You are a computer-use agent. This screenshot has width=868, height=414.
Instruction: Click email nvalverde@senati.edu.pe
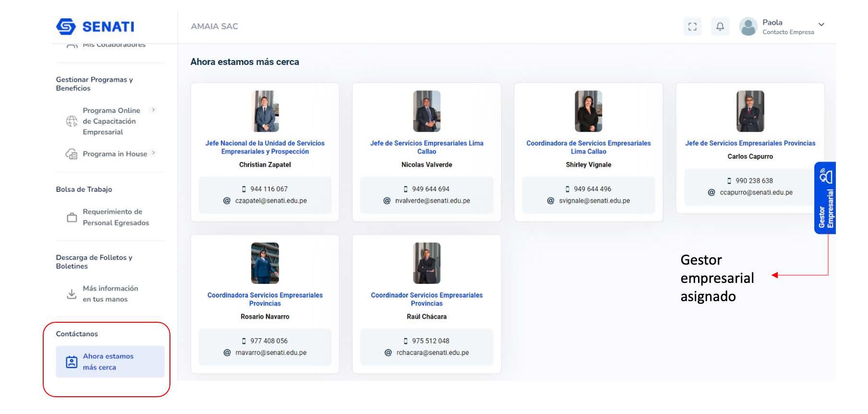point(433,201)
